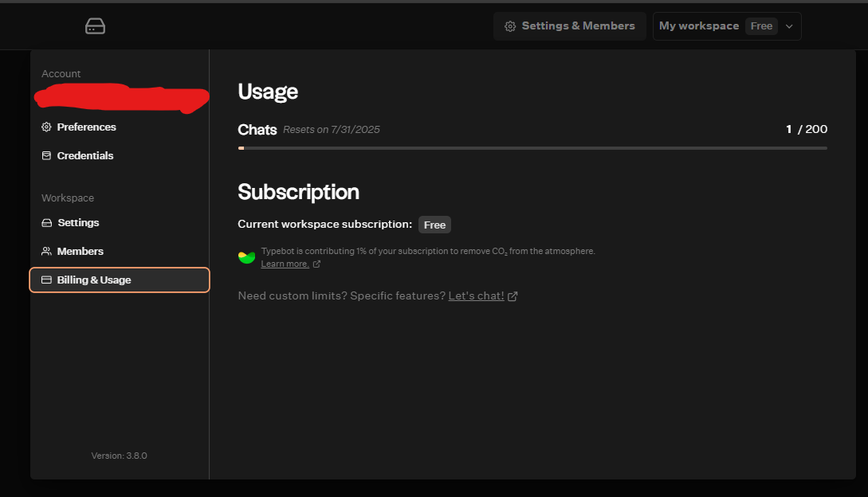The image size is (868, 497).
Task: Click the Account section label
Action: [x=61, y=73]
